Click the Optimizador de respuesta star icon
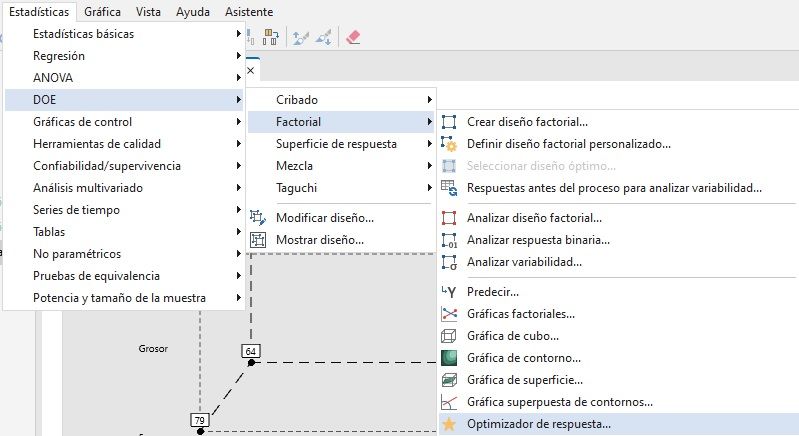 pyautogui.click(x=449, y=424)
